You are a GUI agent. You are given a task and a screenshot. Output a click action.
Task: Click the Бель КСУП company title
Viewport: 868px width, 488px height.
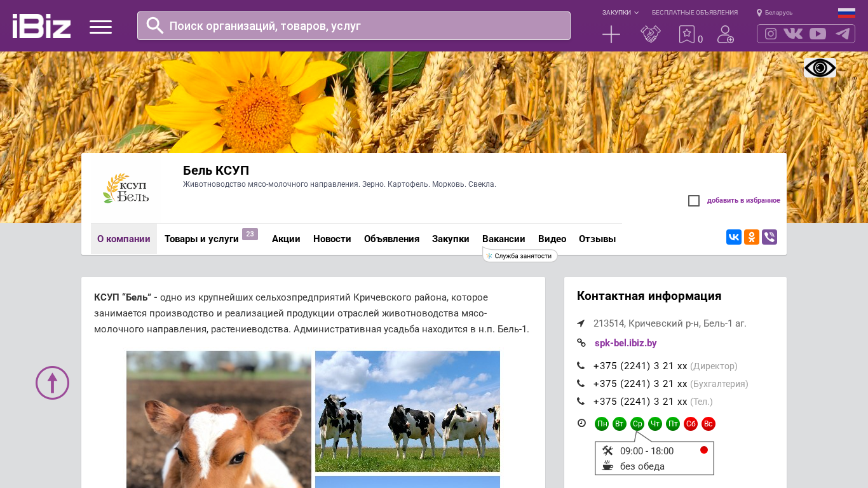216,170
